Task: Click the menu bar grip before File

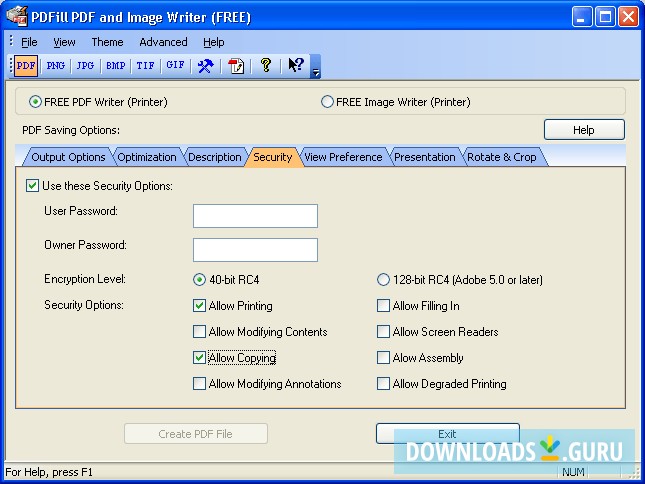Action: (11, 41)
